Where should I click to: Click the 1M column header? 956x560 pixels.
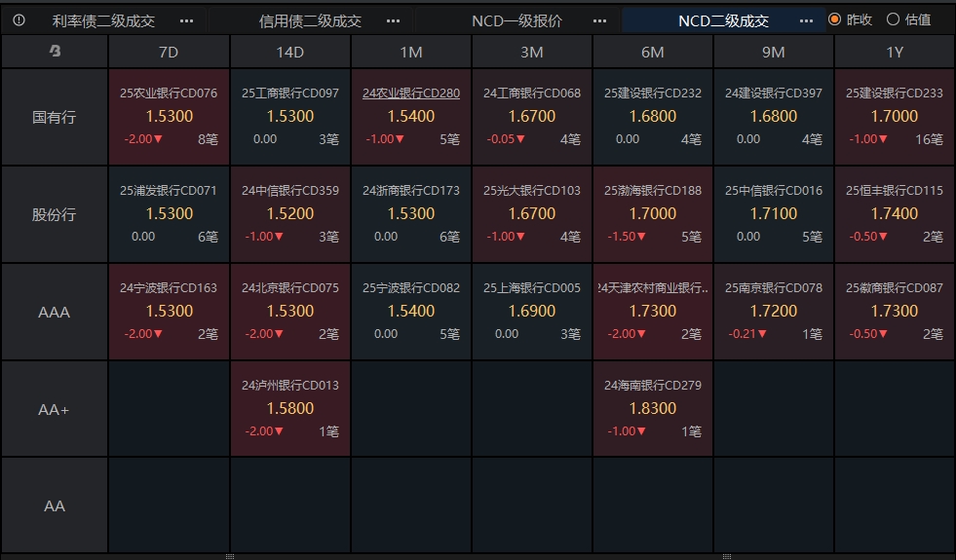[411, 52]
